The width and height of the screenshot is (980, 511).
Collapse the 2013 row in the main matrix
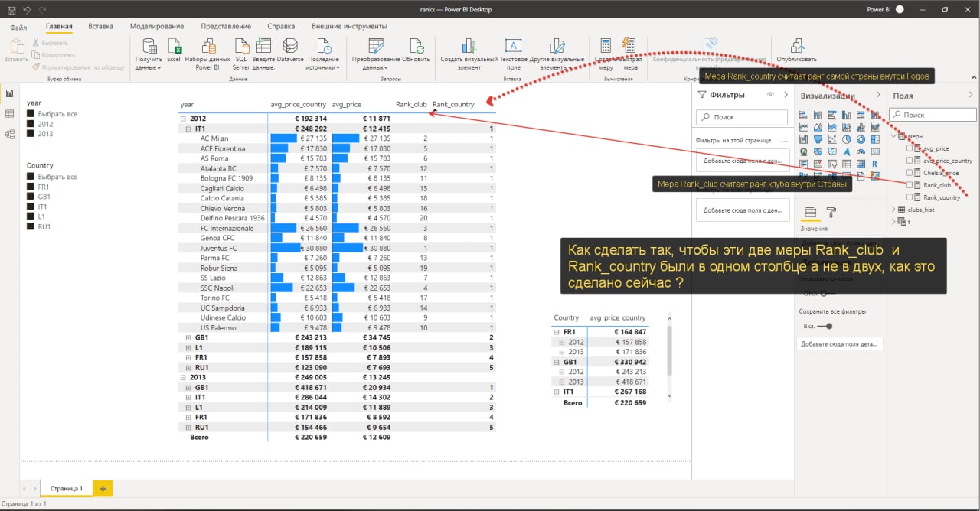(183, 377)
